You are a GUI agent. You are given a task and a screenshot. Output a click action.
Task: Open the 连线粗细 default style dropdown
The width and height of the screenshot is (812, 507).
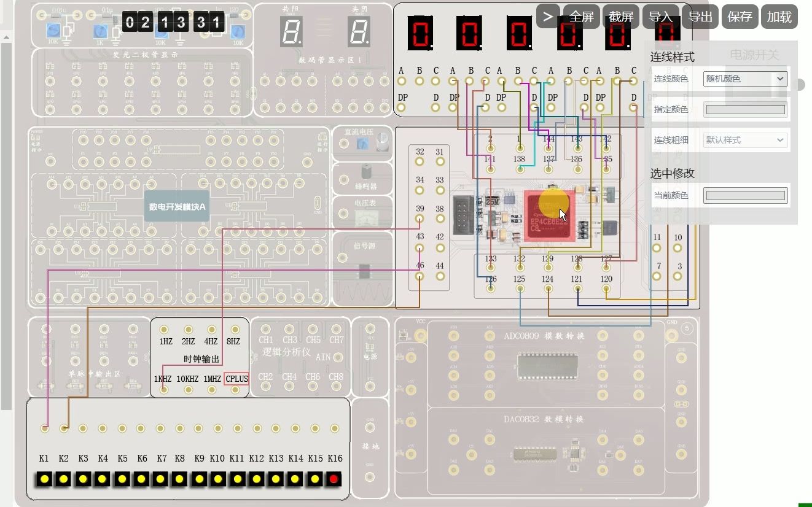tap(745, 140)
